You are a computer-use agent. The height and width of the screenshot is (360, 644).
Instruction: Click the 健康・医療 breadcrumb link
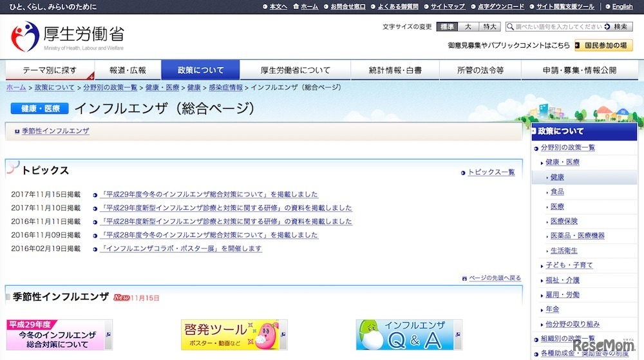point(162,88)
